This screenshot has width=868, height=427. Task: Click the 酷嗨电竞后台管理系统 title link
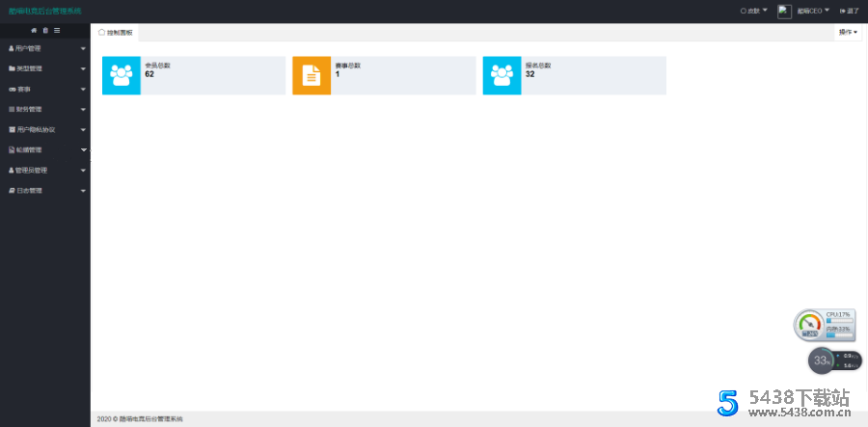coord(45,12)
